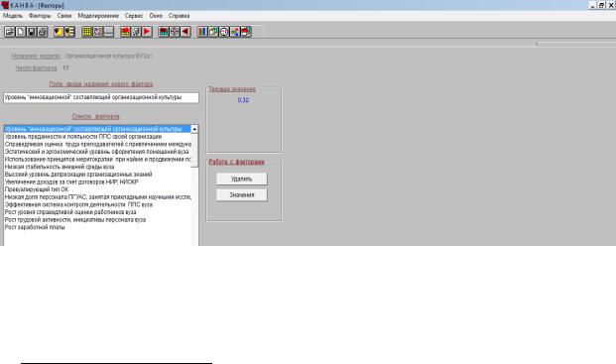This screenshot has height=364, width=616.
Task: Select factor 'Справедливая оценка труда преподавателей'
Action: coord(97,144)
